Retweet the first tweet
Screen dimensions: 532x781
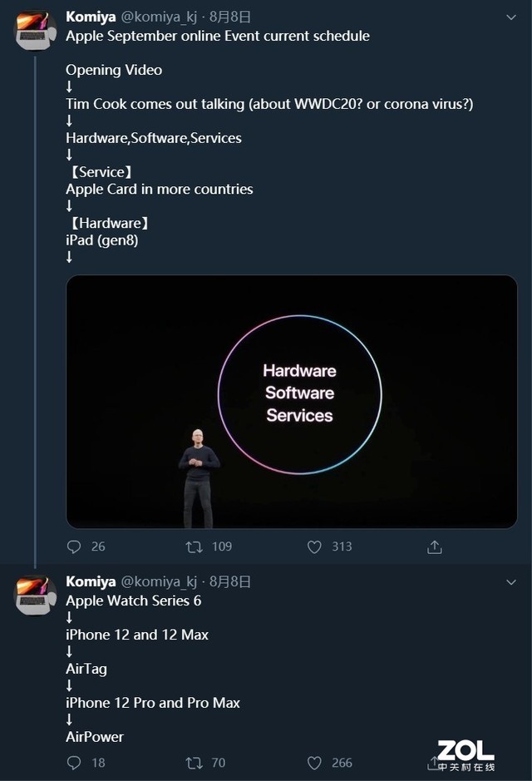point(194,546)
